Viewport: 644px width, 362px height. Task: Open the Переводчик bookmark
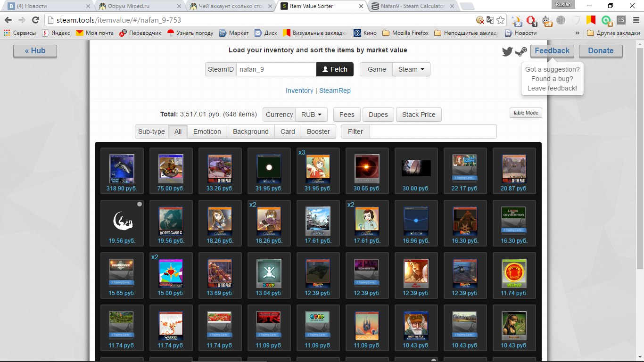tap(140, 33)
